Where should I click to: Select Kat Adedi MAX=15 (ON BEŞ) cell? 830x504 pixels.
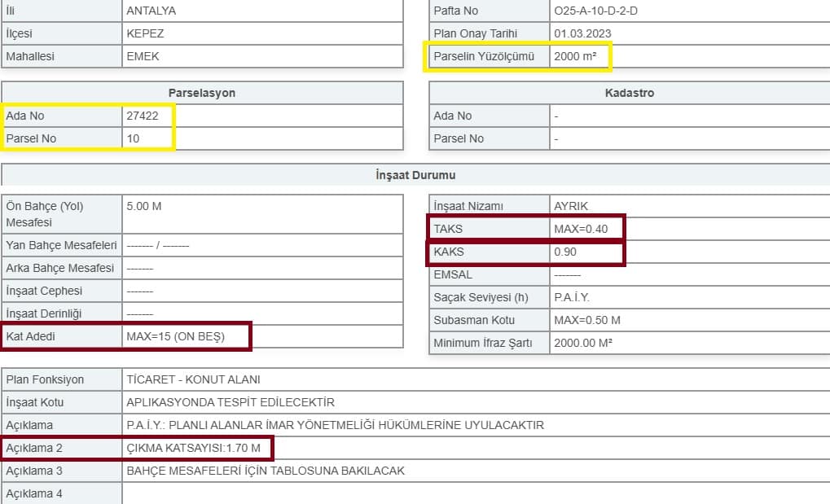[x=175, y=337]
